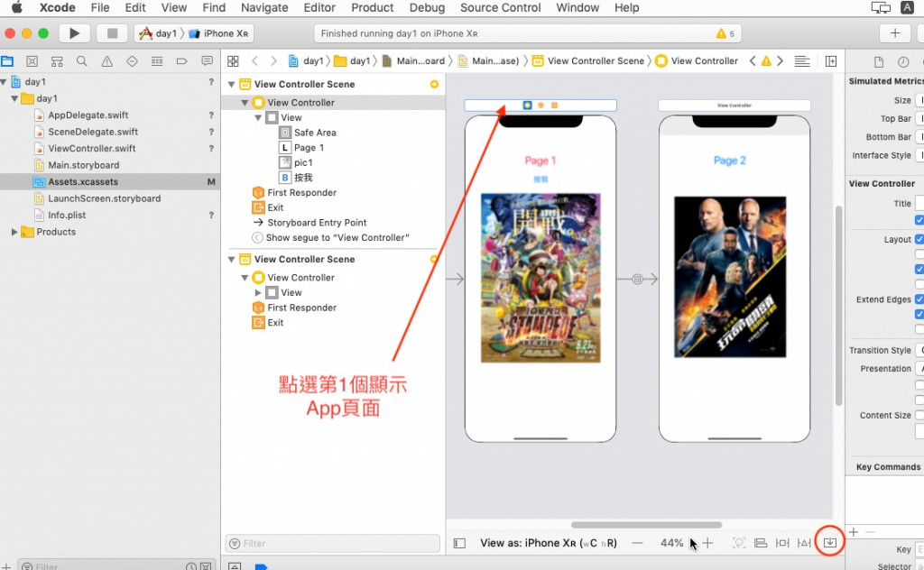Open the Test navigator diamond icon
Image resolution: width=924 pixels, height=570 pixels.
pyautogui.click(x=132, y=61)
